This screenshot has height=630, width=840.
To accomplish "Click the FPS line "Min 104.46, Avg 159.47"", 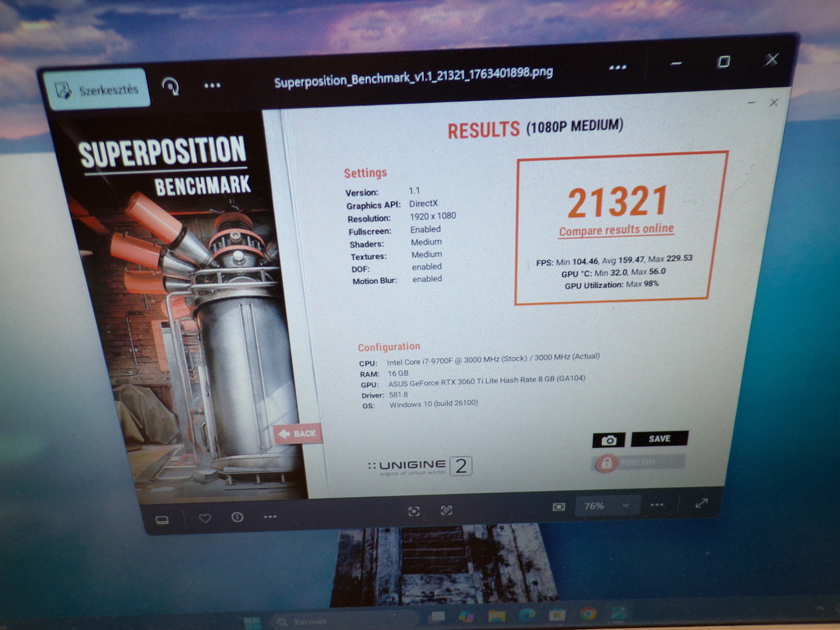I will point(614,260).
